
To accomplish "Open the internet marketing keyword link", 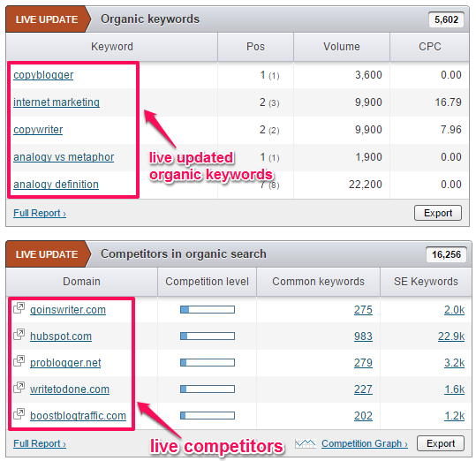I will (57, 102).
